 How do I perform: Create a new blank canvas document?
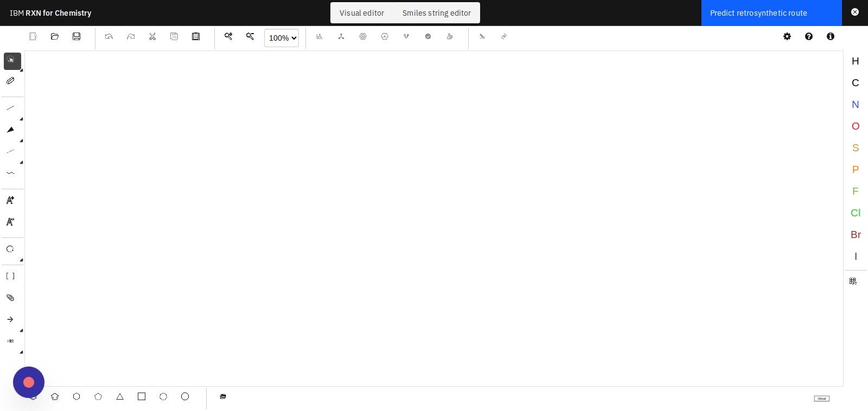33,36
